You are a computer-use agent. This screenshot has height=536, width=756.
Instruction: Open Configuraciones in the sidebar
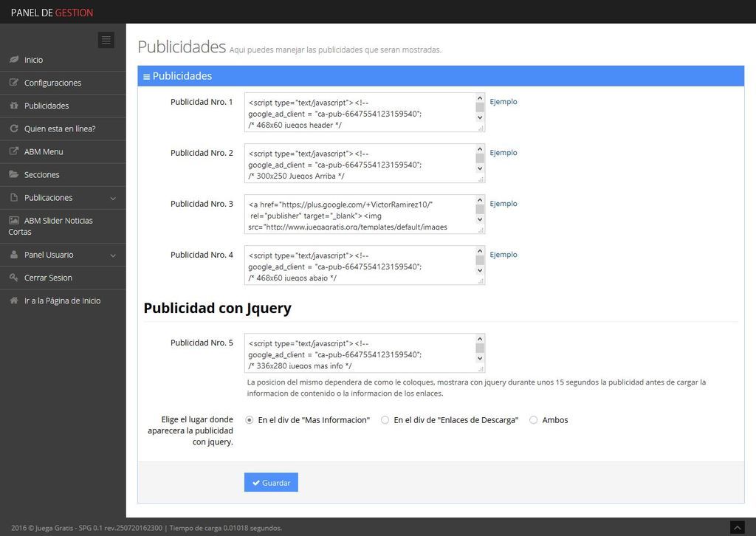pos(63,83)
